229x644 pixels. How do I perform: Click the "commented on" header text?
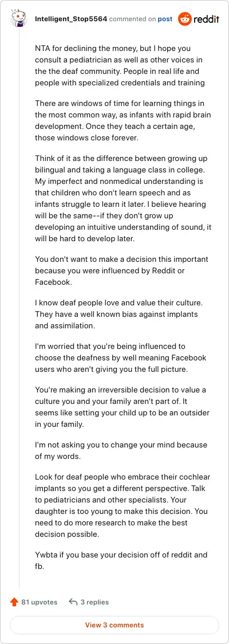pos(133,19)
